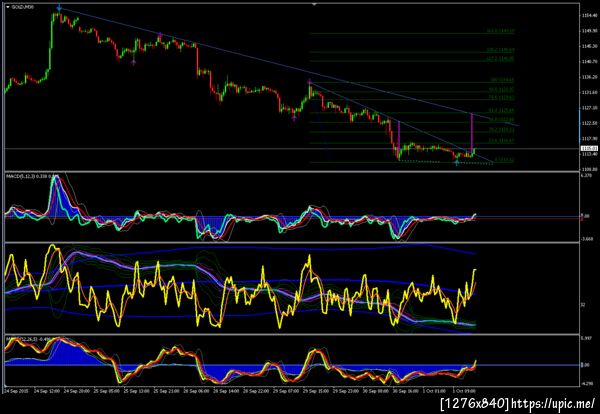Click the 1145.20 price scale label
Image resolution: width=600 pixels, height=414 pixels.
point(589,47)
